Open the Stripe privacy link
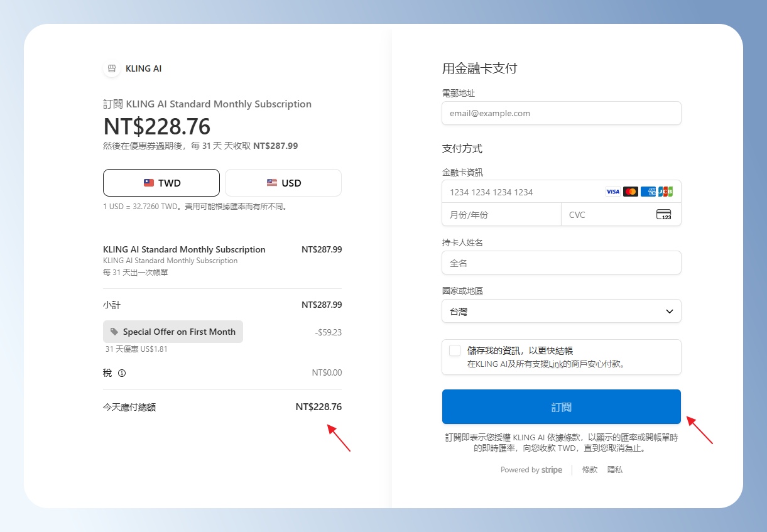This screenshot has height=532, width=767. pyautogui.click(x=614, y=470)
